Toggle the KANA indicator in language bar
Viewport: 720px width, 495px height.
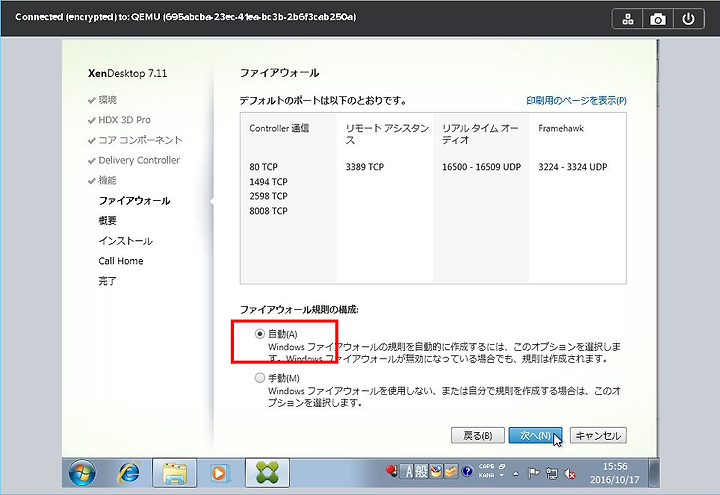pyautogui.click(x=487, y=475)
